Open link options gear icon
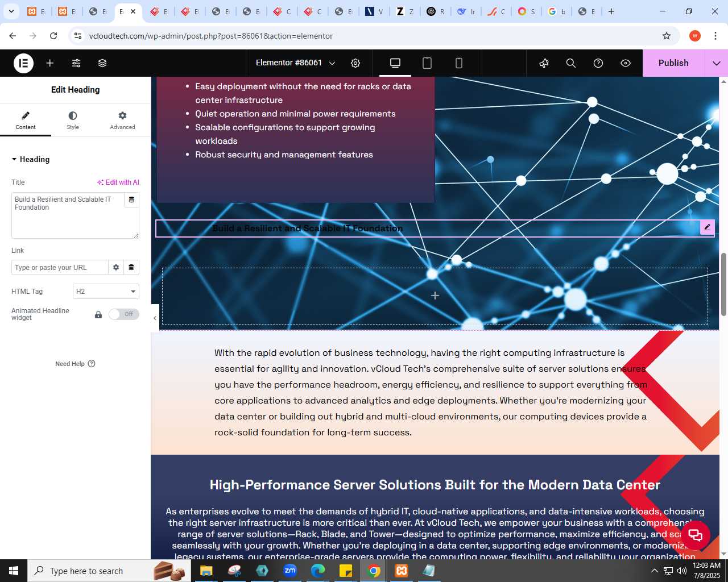728x582 pixels. pyautogui.click(x=116, y=268)
